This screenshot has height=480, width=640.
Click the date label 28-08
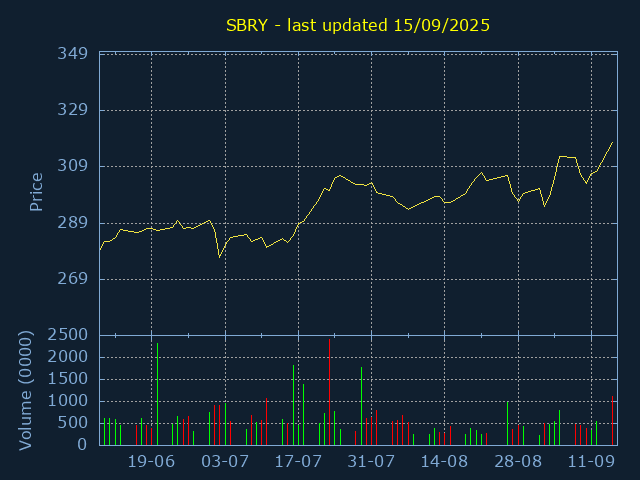518,462
